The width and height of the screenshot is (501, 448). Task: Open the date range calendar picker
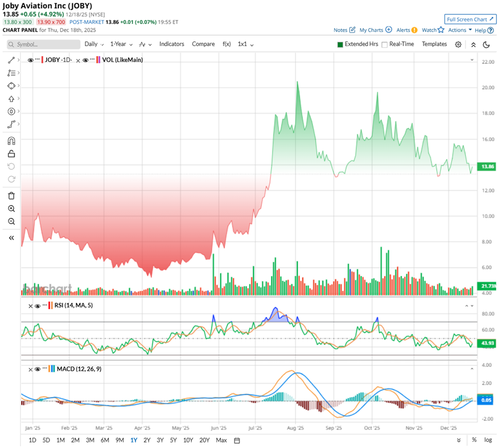point(237,440)
